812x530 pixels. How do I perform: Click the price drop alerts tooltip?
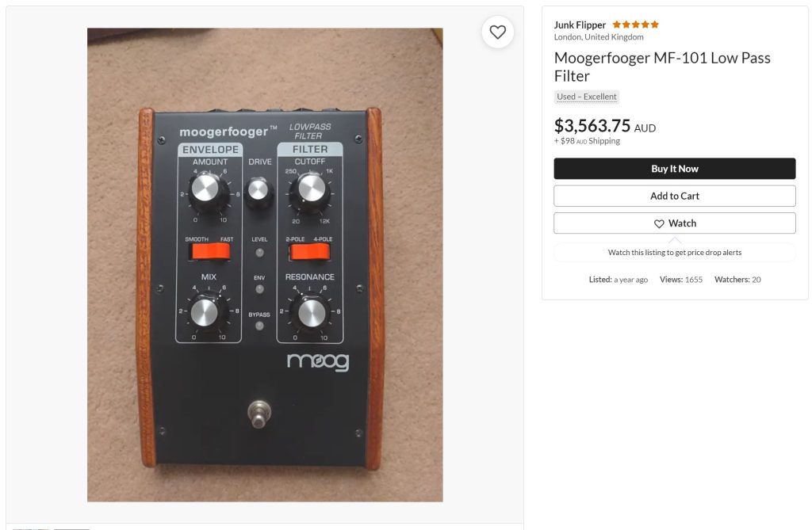click(x=674, y=253)
